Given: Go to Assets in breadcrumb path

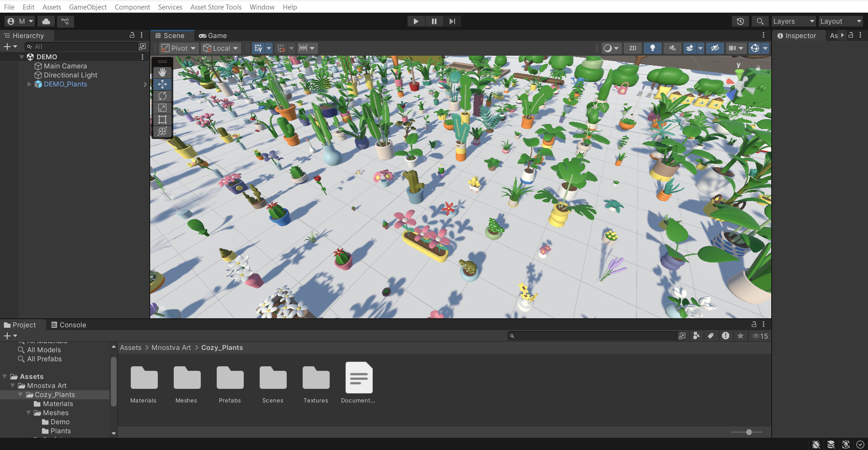Looking at the screenshot, I should [x=130, y=348].
